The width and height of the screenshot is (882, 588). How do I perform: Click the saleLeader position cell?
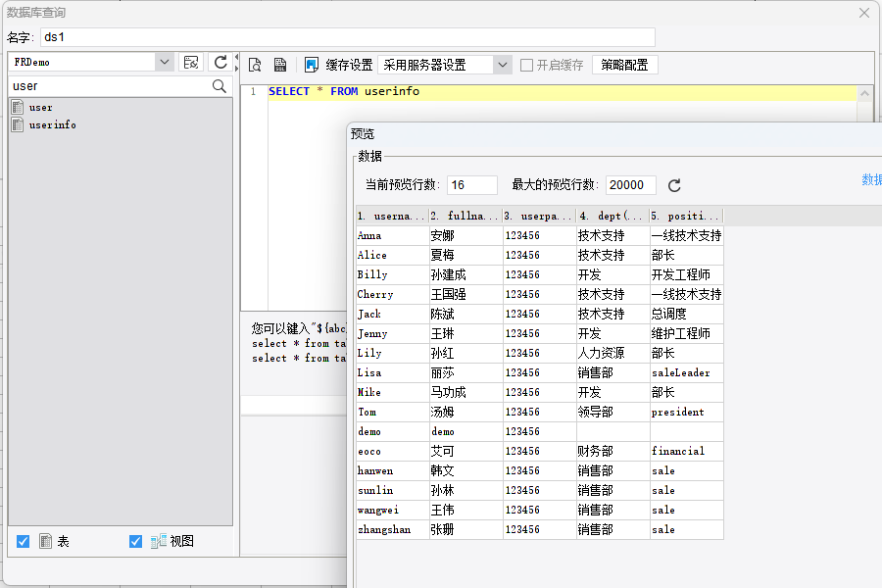pos(686,373)
